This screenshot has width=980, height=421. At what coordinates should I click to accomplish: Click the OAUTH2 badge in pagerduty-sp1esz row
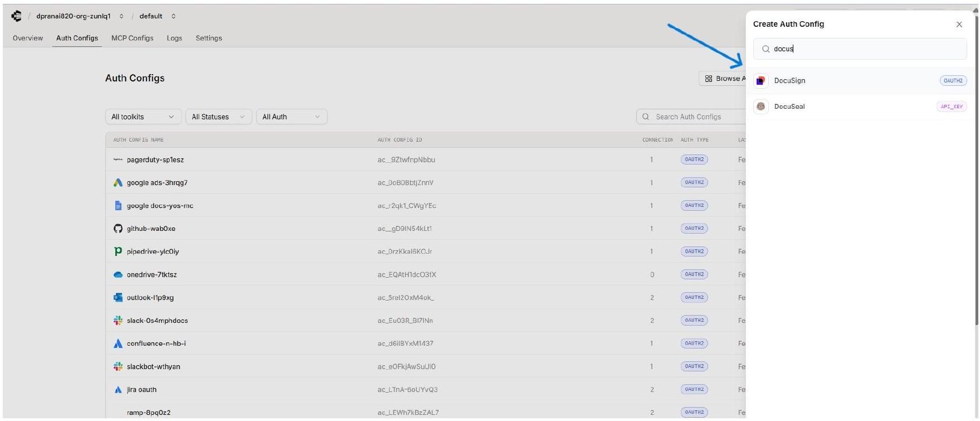694,159
